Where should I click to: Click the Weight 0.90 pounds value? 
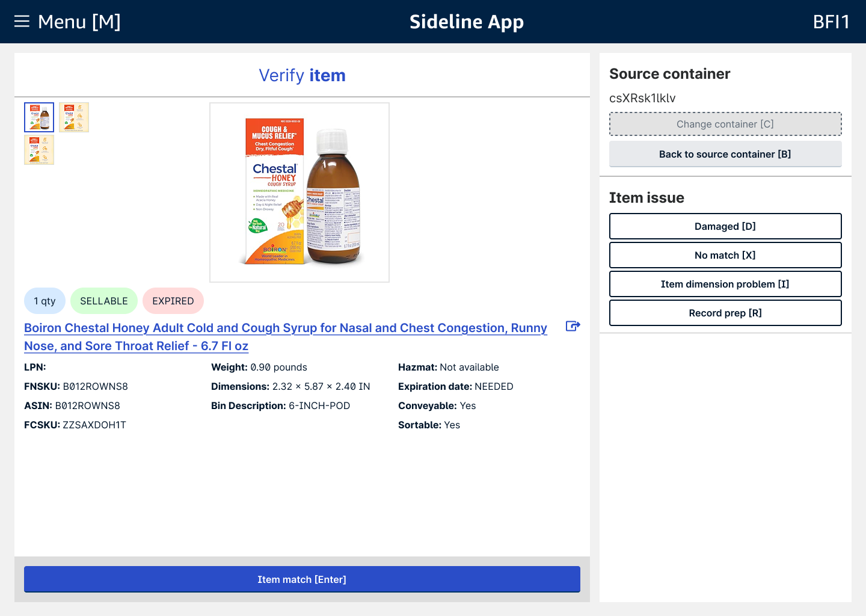tap(278, 367)
